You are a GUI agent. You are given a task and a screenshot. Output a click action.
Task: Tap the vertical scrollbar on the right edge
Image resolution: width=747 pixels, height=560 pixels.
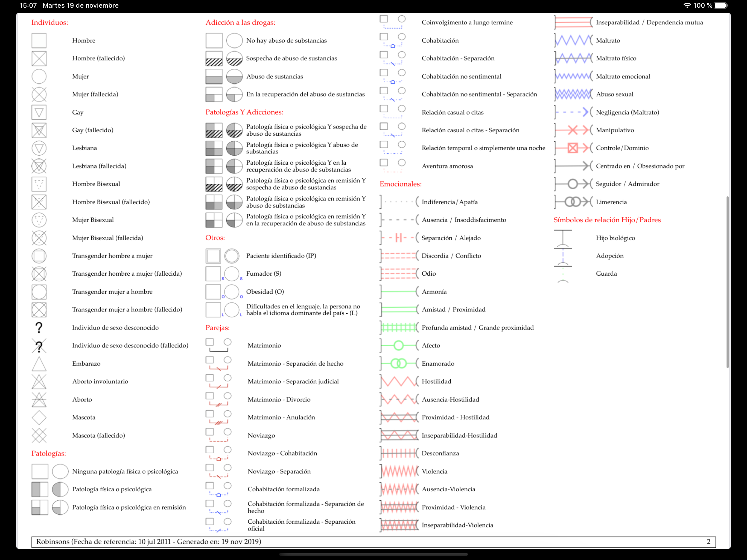[727, 282]
